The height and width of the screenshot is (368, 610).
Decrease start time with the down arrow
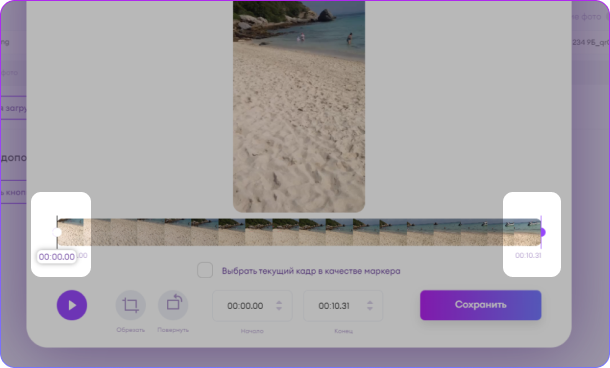[279, 308]
